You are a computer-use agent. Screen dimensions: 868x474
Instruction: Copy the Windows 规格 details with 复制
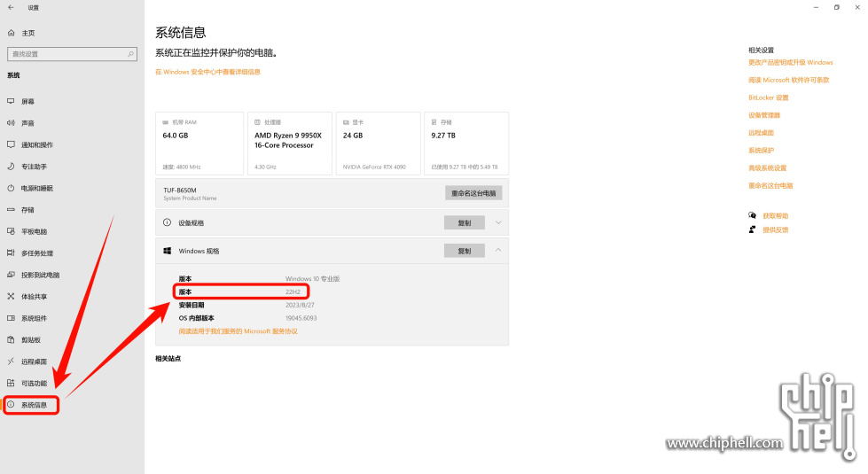point(465,251)
